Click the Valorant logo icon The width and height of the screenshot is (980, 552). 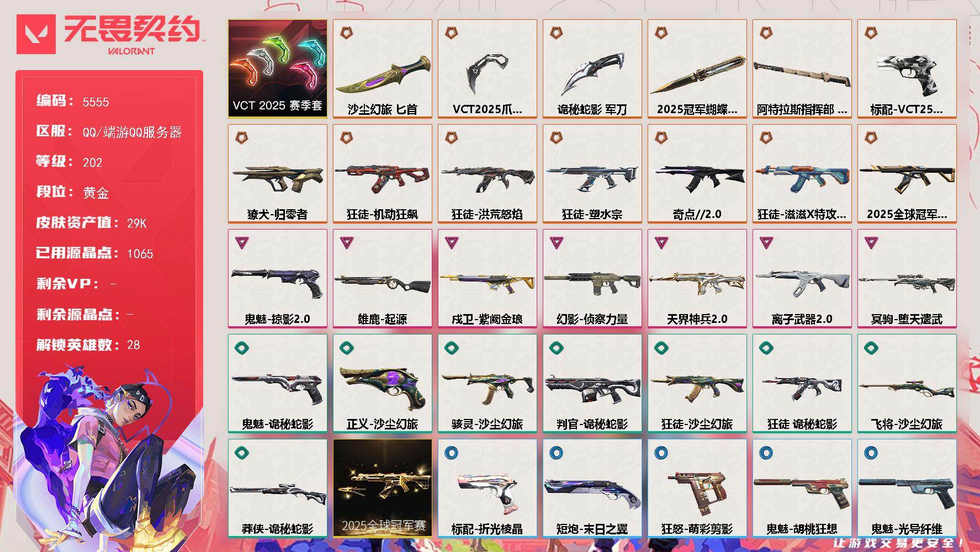click(36, 34)
